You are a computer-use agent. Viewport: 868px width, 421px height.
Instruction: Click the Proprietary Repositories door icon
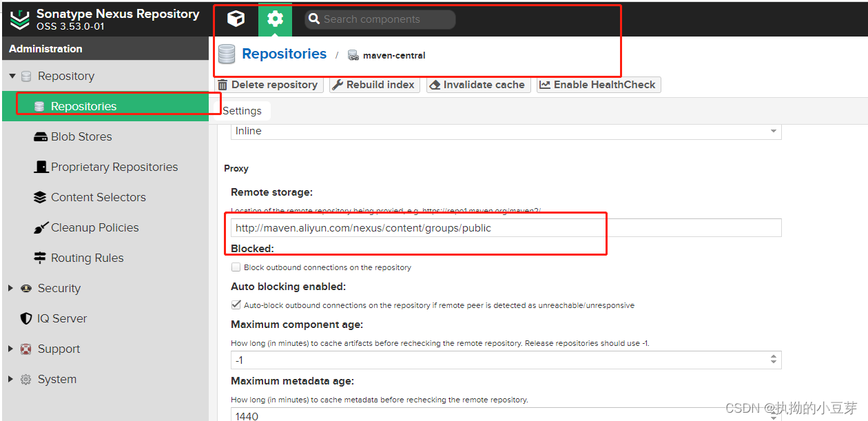[40, 167]
